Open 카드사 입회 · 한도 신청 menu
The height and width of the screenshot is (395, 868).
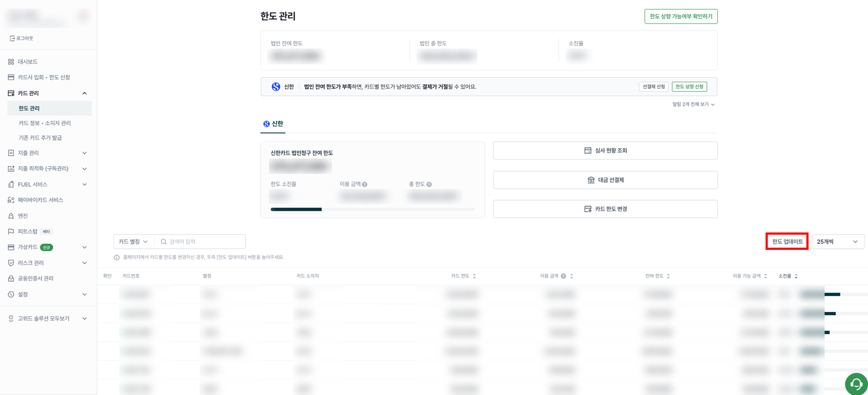click(x=43, y=77)
